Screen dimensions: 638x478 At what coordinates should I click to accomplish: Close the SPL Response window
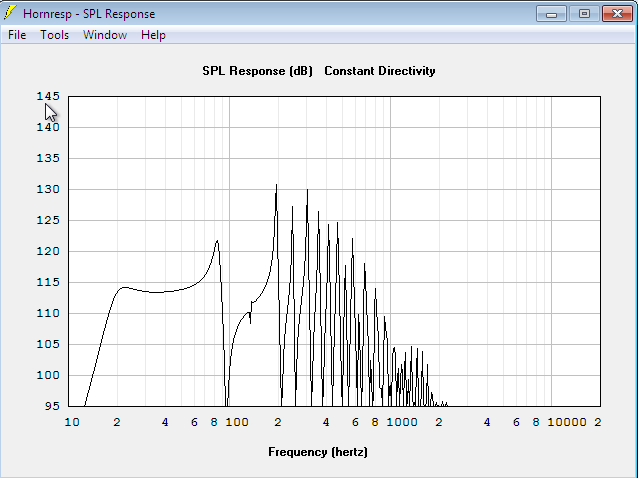pyautogui.click(x=617, y=14)
